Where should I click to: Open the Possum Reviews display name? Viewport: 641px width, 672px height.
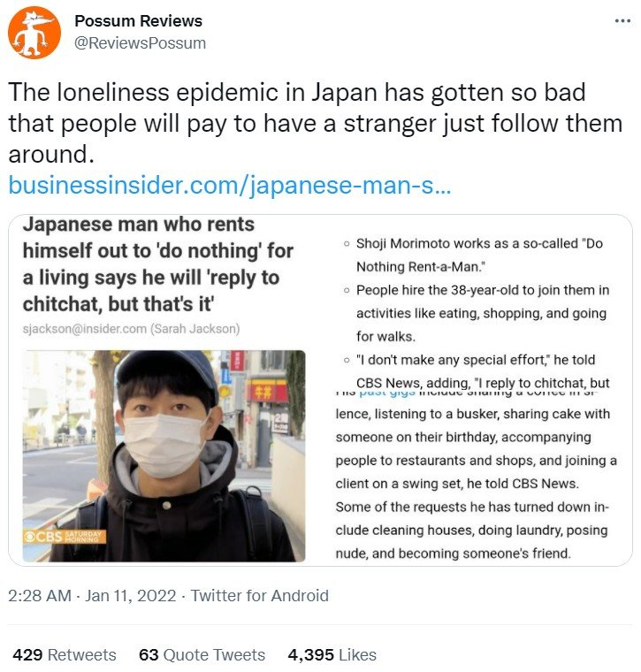pyautogui.click(x=139, y=21)
